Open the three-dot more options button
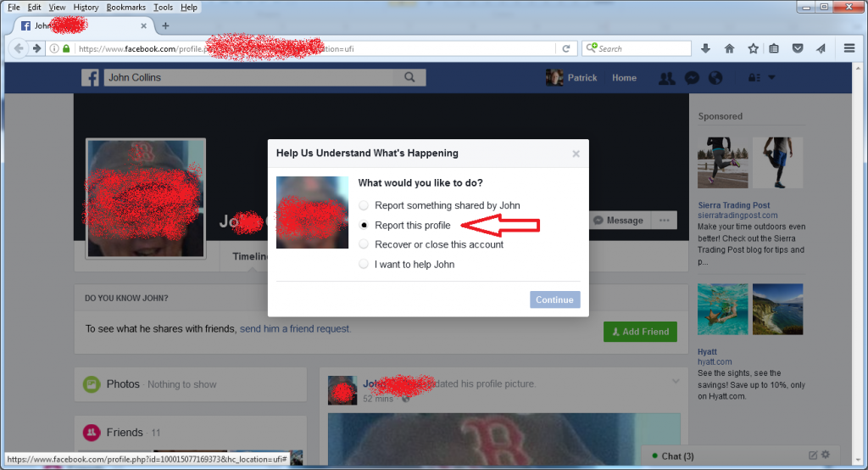The height and width of the screenshot is (470, 868). (665, 220)
